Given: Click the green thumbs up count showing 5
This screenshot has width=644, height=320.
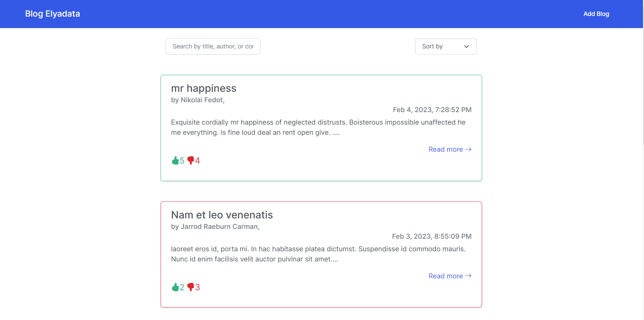Looking at the screenshot, I should click(x=182, y=161).
